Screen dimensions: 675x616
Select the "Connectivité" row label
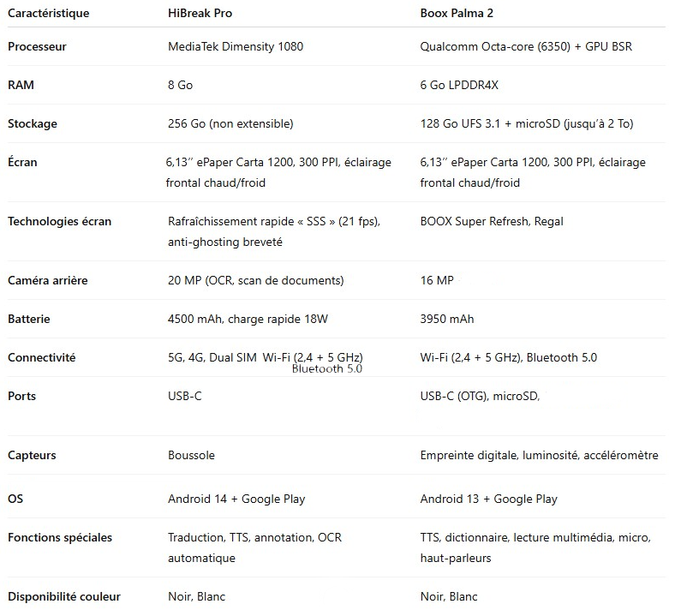[41, 357]
